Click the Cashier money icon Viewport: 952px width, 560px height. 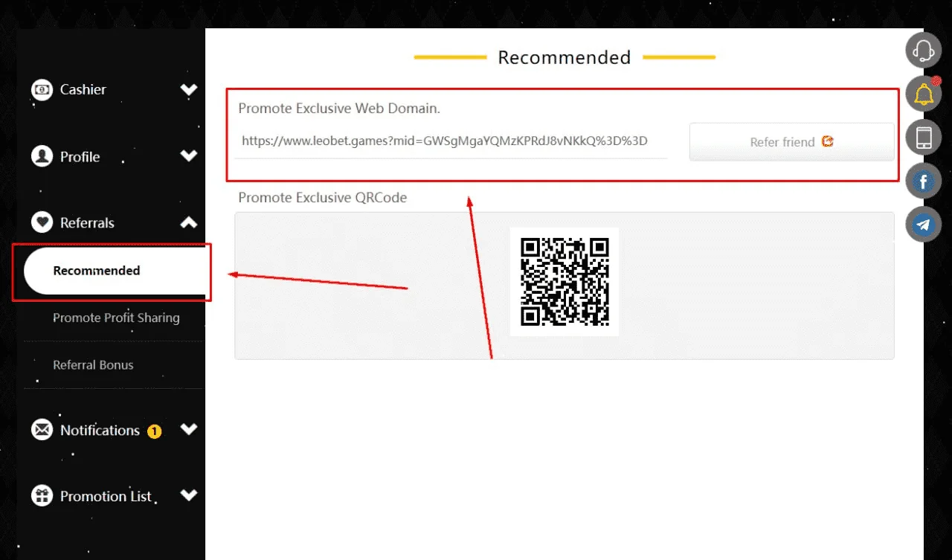[x=42, y=90]
